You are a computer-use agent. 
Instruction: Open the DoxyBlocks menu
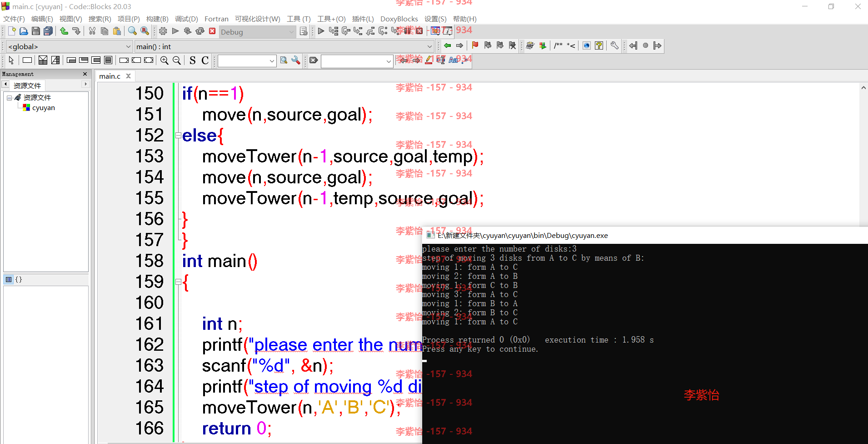coord(399,19)
